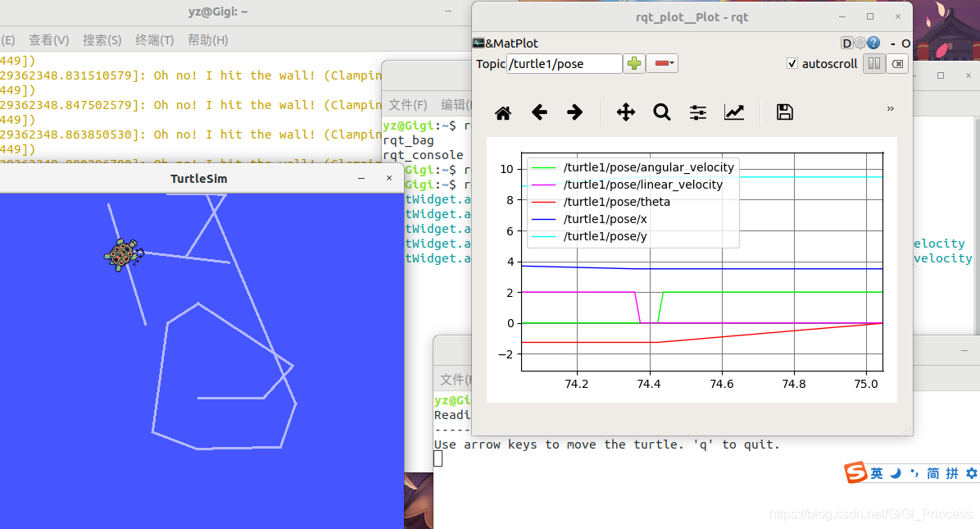Open 搜索(S) menu in yz@Gigi terminal
This screenshot has width=980, height=529.
click(102, 40)
